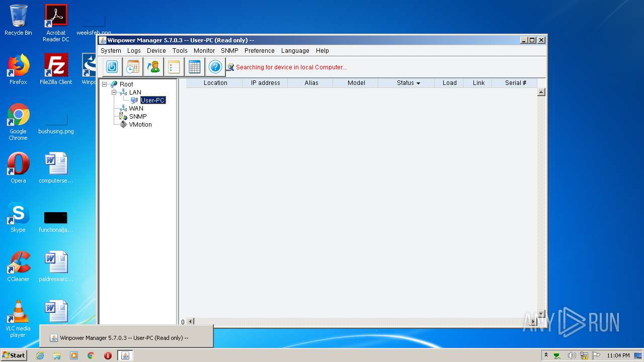Open FileZilla Client desktop shortcut
The width and height of the screenshot is (644, 362).
pyautogui.click(x=56, y=69)
